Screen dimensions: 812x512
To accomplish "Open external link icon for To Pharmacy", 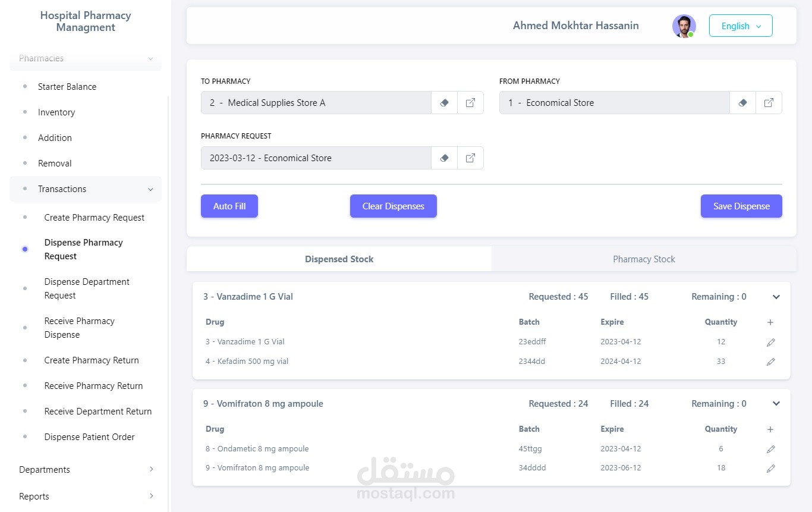I will pos(470,103).
